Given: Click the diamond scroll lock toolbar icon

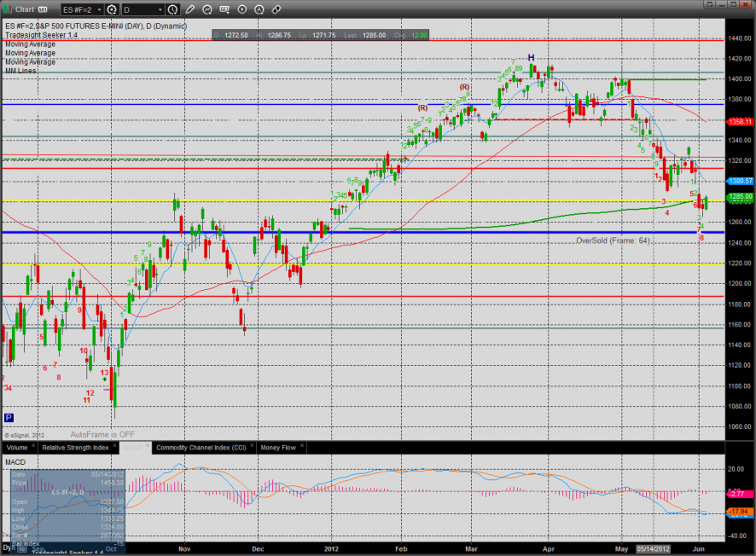Looking at the screenshot, I should 276,9.
